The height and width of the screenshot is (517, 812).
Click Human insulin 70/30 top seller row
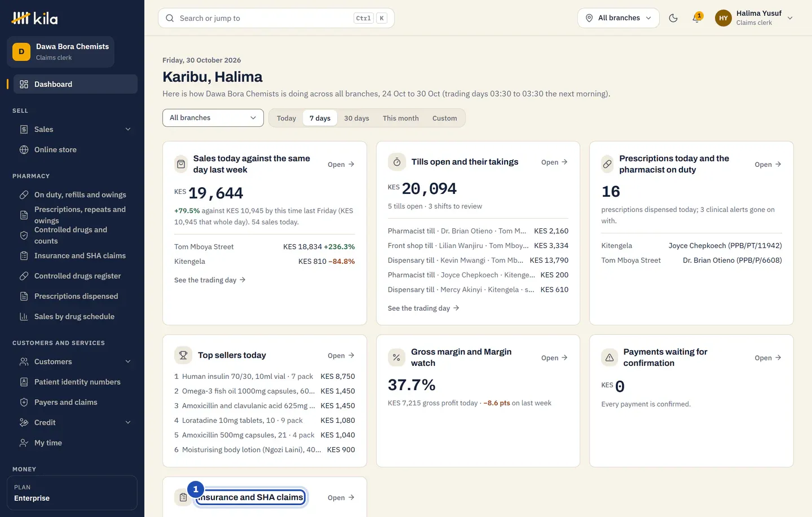(x=264, y=376)
